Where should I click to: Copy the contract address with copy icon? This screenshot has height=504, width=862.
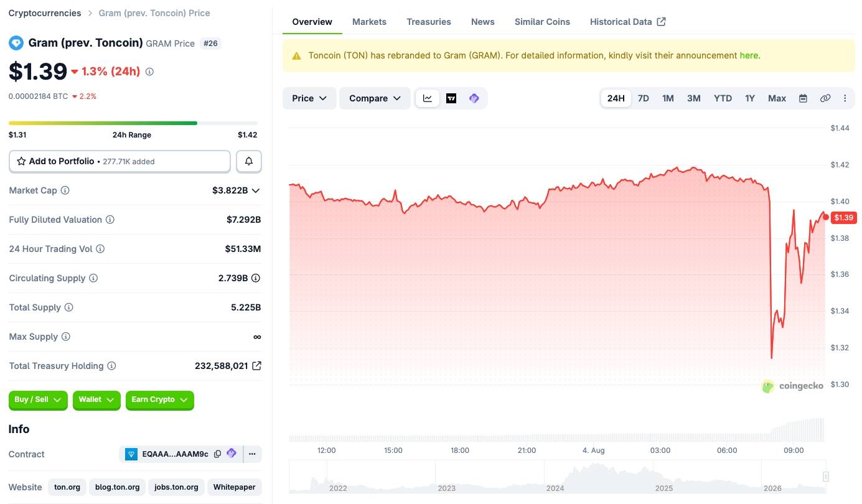pos(217,454)
